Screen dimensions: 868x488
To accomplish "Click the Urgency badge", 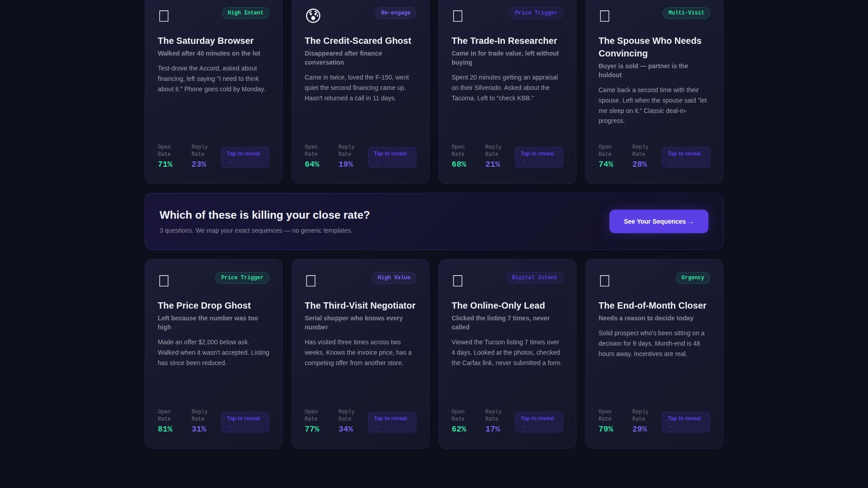I will click(693, 277).
